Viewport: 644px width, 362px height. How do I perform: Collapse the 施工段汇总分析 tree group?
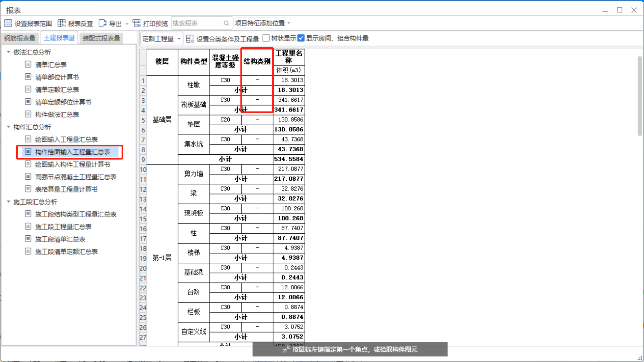coord(8,201)
